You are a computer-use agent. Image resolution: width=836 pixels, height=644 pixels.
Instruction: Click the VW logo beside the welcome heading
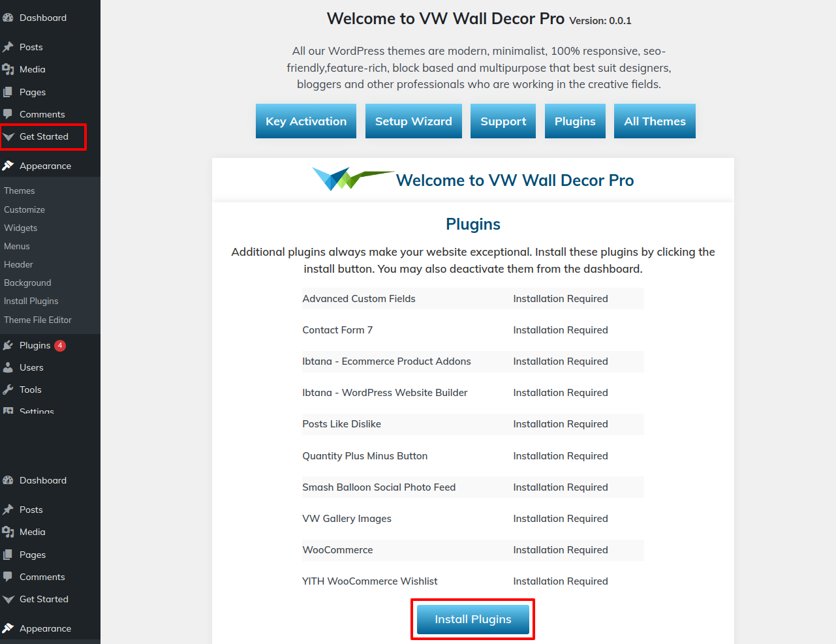point(352,179)
